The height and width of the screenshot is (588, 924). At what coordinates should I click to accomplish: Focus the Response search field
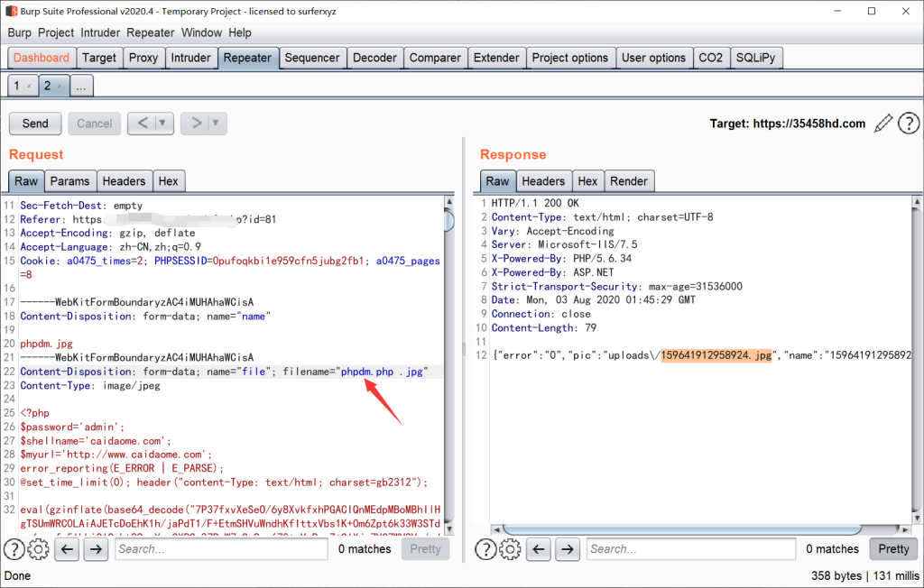[x=691, y=549]
